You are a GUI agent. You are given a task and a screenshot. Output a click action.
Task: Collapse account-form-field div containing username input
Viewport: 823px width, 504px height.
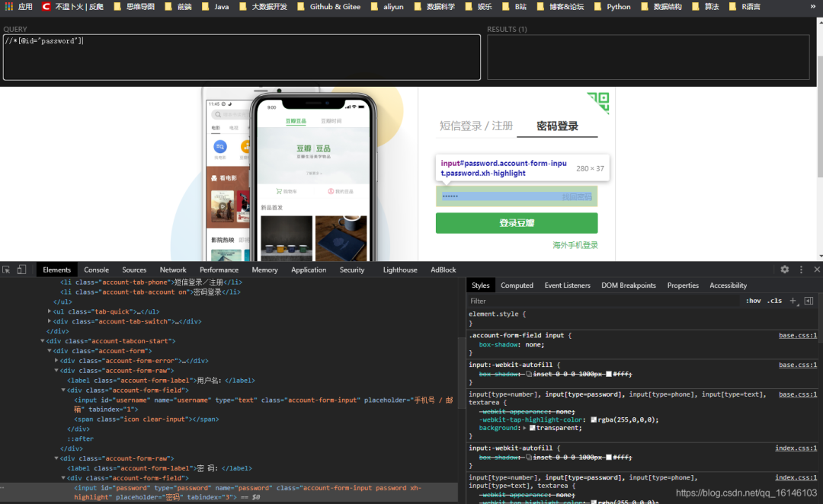pyautogui.click(x=63, y=390)
